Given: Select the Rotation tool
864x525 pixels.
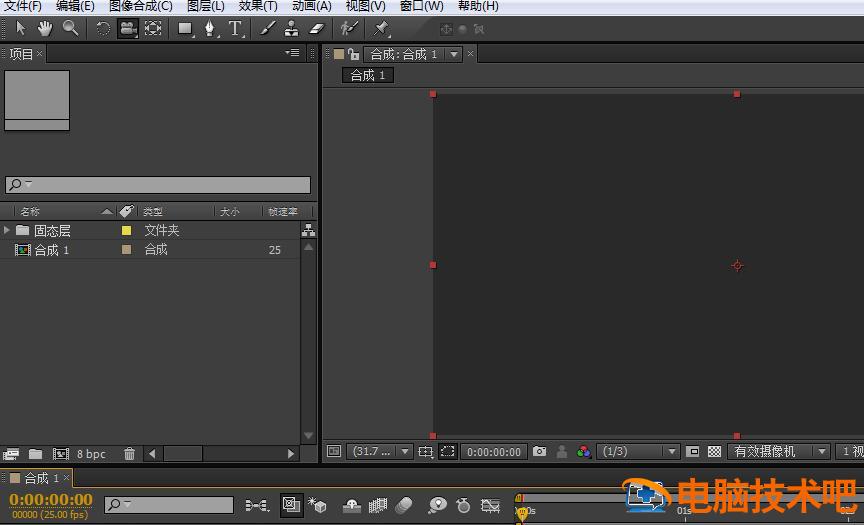Looking at the screenshot, I should tap(102, 28).
